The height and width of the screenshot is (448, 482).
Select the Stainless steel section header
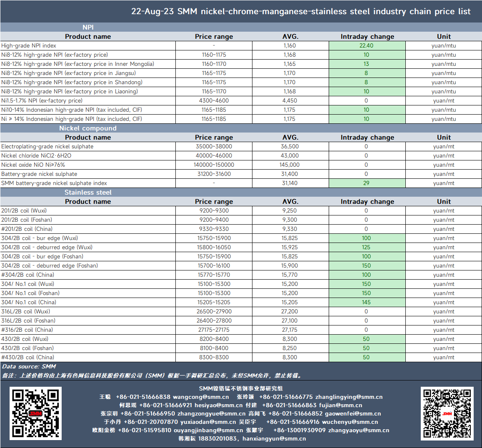click(x=88, y=193)
